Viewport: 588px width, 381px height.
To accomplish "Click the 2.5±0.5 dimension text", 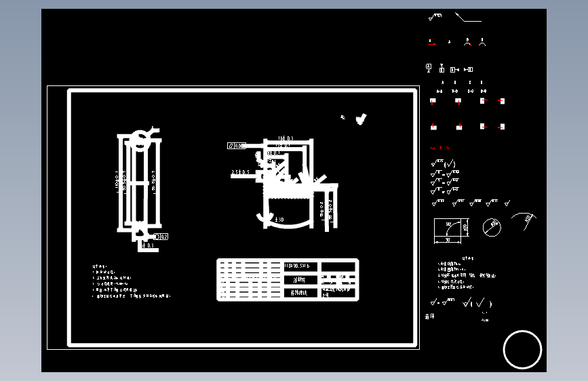I will click(240, 172).
